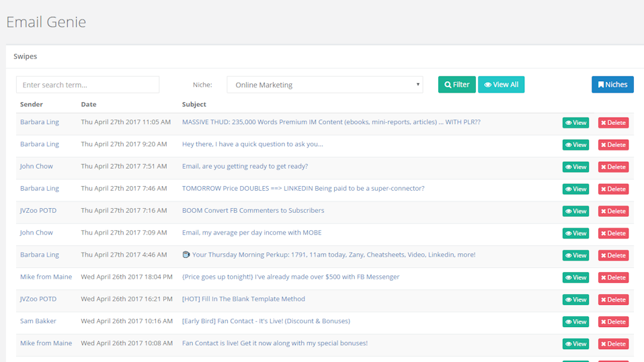Delete the Thursday Morning Perkup email
This screenshot has width=644, height=362.
(613, 256)
